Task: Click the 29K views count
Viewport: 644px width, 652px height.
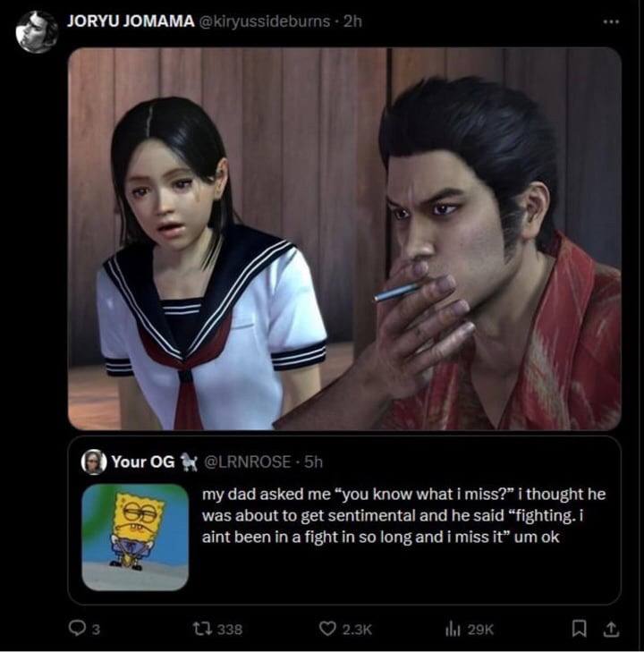Action: point(480,629)
